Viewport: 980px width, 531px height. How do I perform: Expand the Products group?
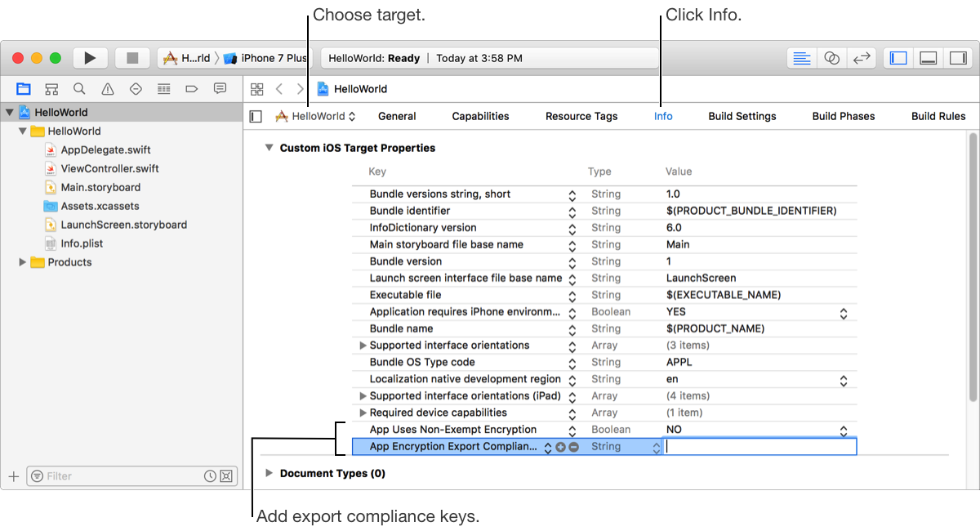pos(22,262)
